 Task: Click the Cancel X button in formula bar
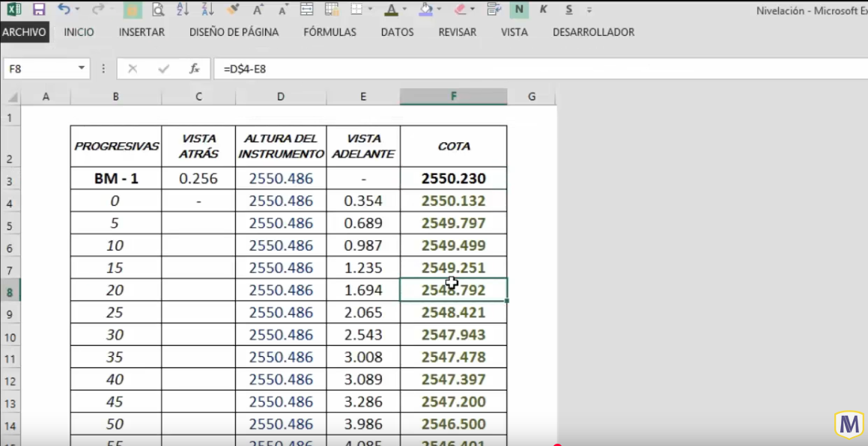tap(133, 69)
